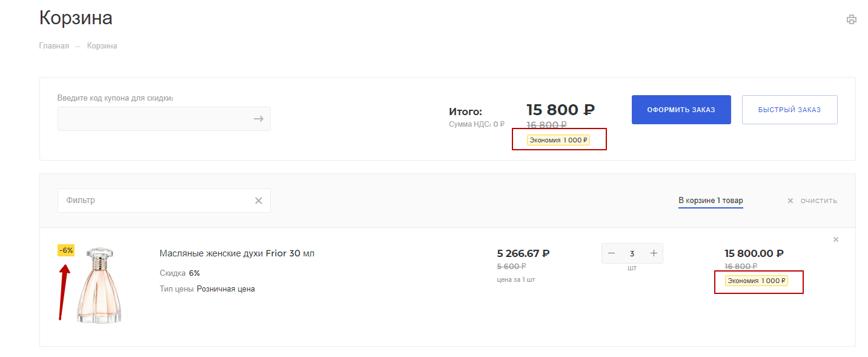This screenshot has width=868, height=357.
Task: Click the ОФОРМИТЬ ЗАКАЗ button
Action: click(x=681, y=110)
